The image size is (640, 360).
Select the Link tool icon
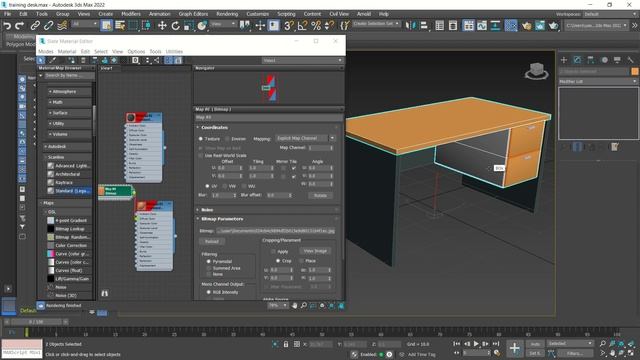coord(35,26)
